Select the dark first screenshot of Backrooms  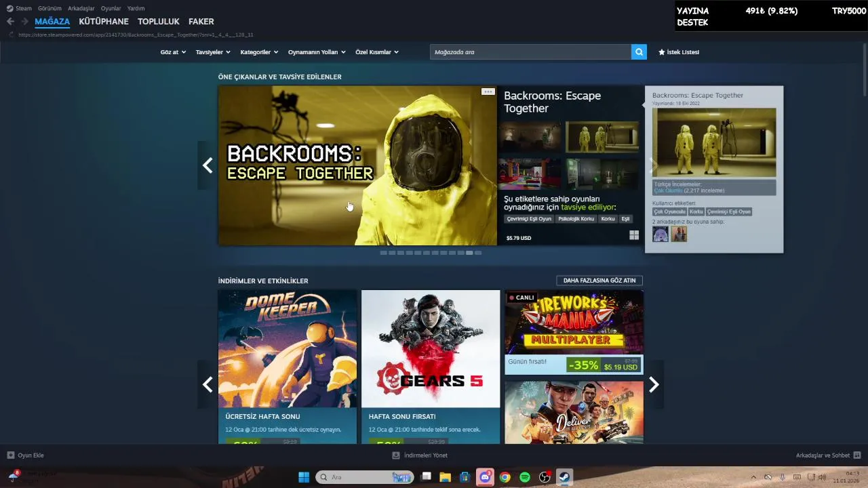tap(529, 137)
